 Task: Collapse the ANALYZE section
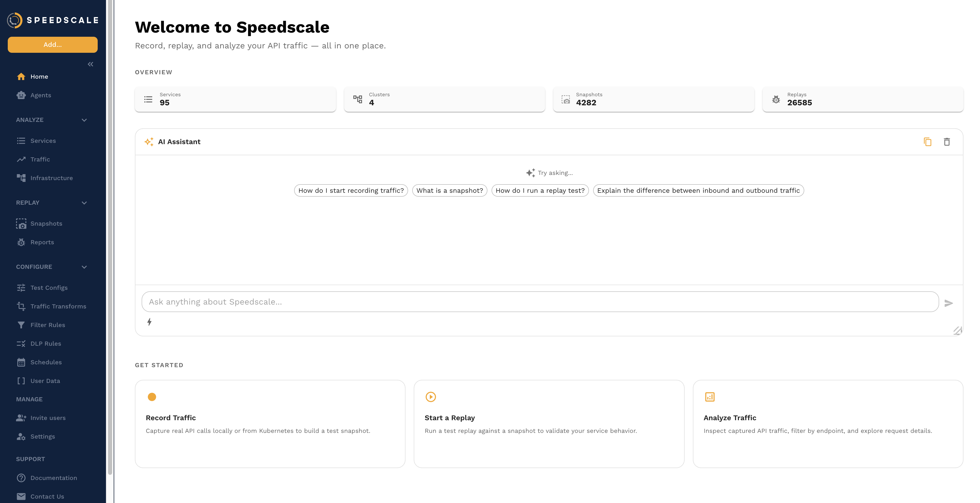(84, 120)
